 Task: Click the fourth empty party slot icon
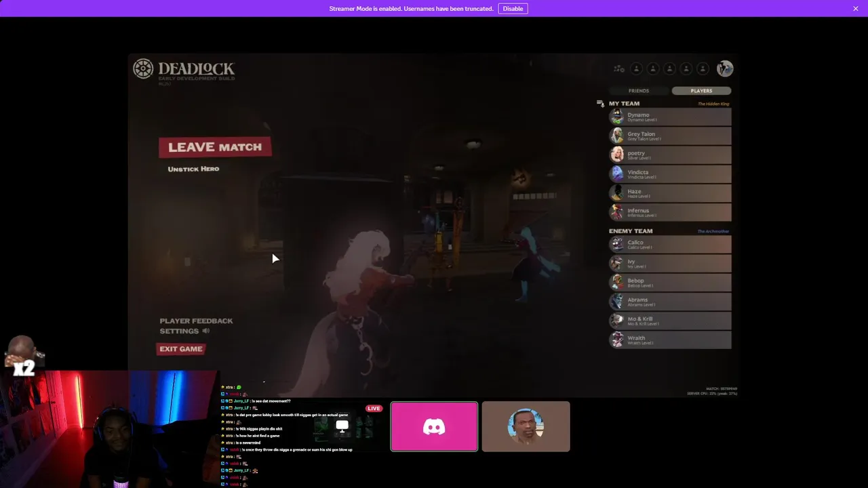coord(686,68)
